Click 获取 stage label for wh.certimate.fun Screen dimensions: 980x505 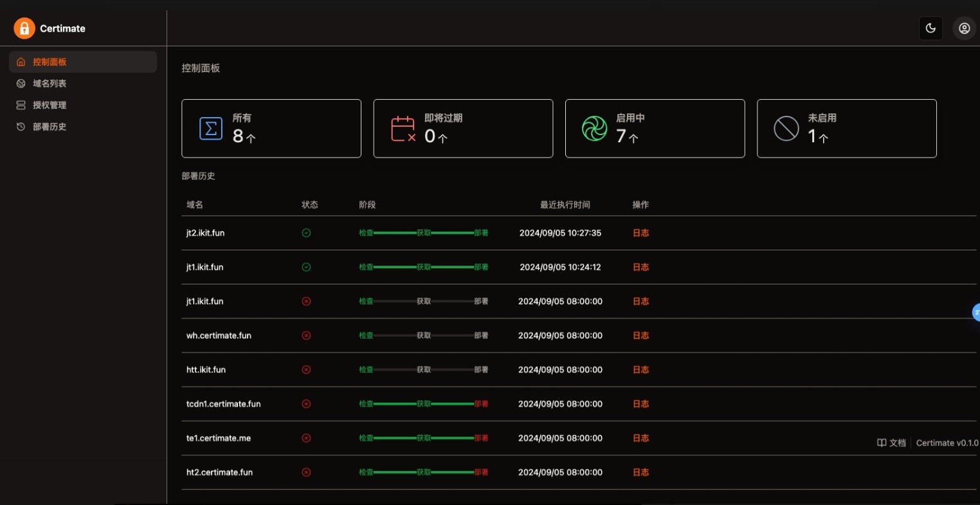click(x=424, y=335)
